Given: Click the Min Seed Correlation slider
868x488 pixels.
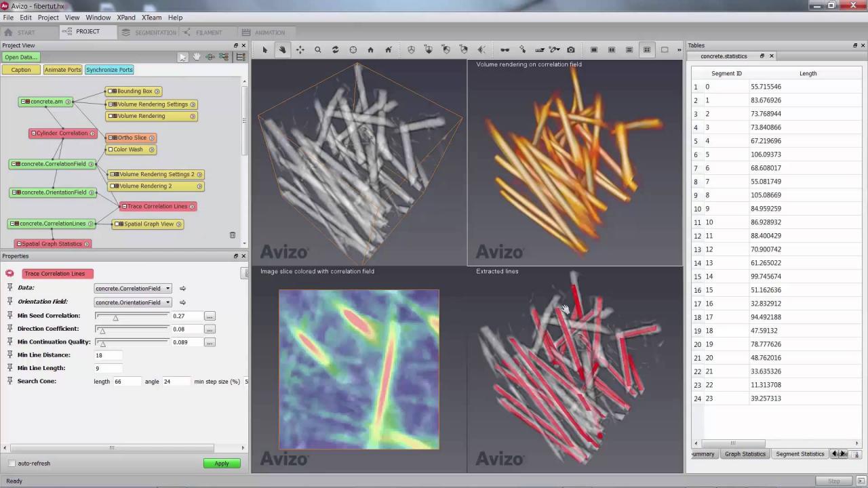Looking at the screenshot, I should click(x=132, y=316).
